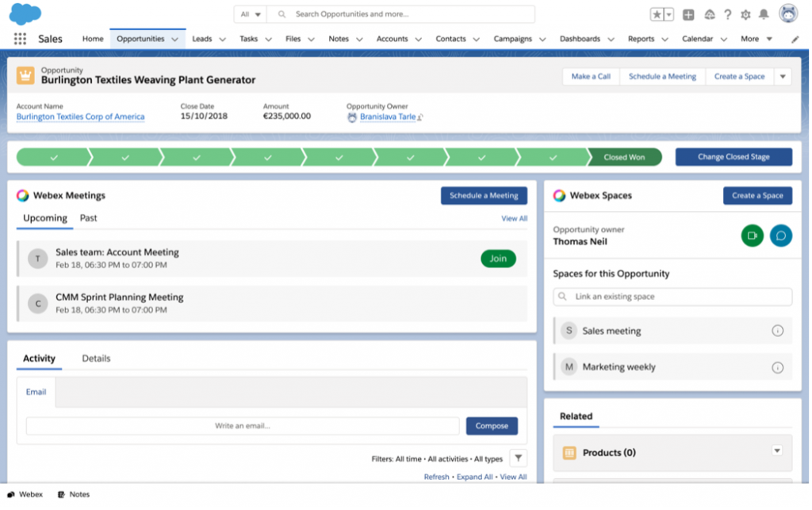Open more actions dropdown beside Create a Space
This screenshot has height=510, width=812.
(783, 77)
